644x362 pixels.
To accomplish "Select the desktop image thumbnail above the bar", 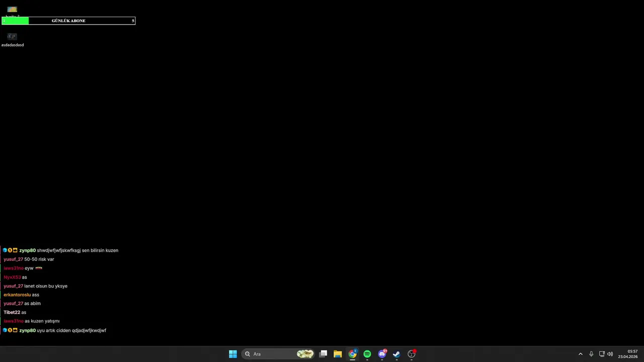I will (12, 10).
